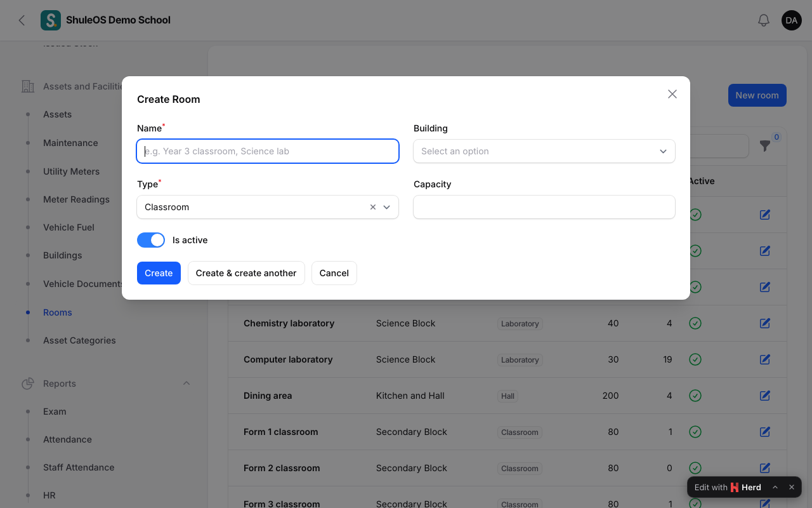
Task: Open Staff Attendance report
Action: pyautogui.click(x=79, y=467)
